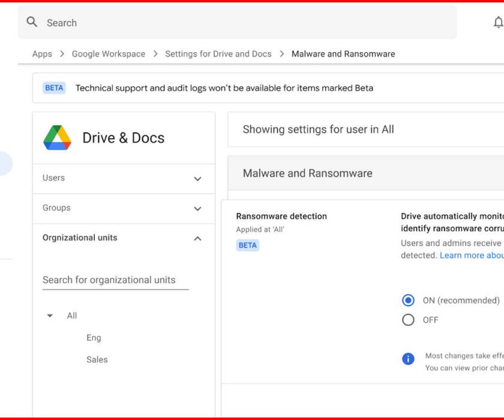
Task: Click the Google Drive logo
Action: tap(58, 138)
